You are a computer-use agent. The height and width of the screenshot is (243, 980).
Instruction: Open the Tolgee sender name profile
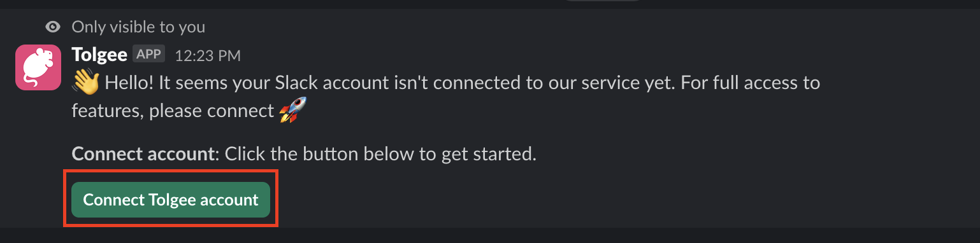[99, 55]
